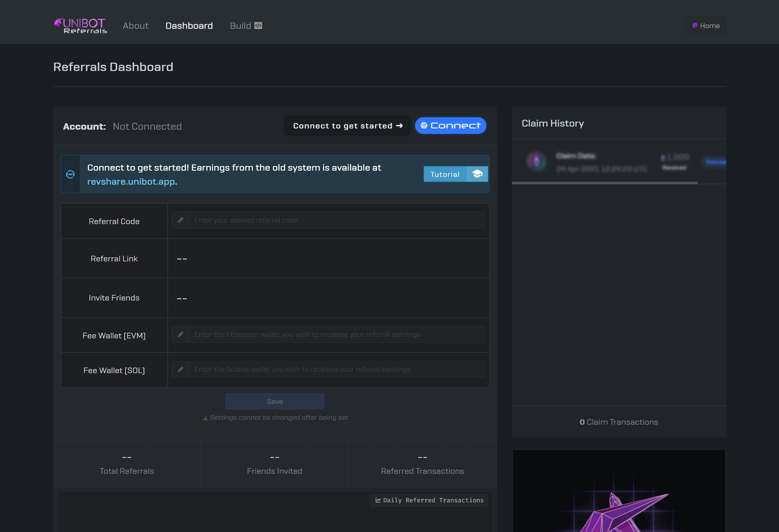Viewport: 779px width, 532px height.
Task: Click the code icon next to Build
Action: point(259,25)
